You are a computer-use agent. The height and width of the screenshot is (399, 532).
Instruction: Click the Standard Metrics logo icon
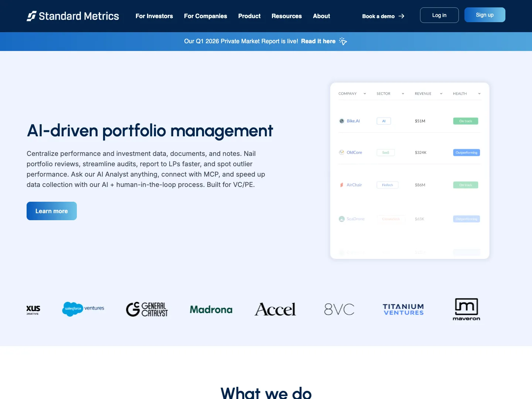point(31,16)
